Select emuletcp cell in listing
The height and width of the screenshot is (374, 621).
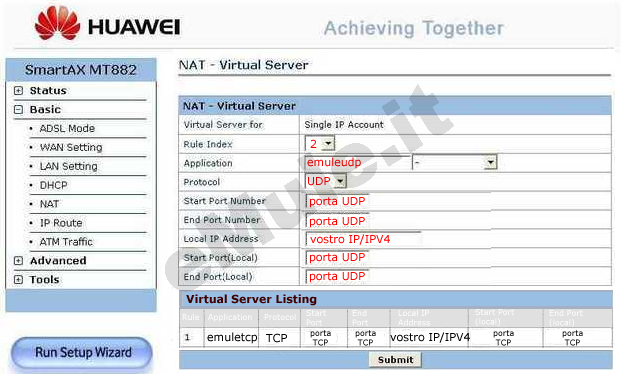tap(232, 338)
